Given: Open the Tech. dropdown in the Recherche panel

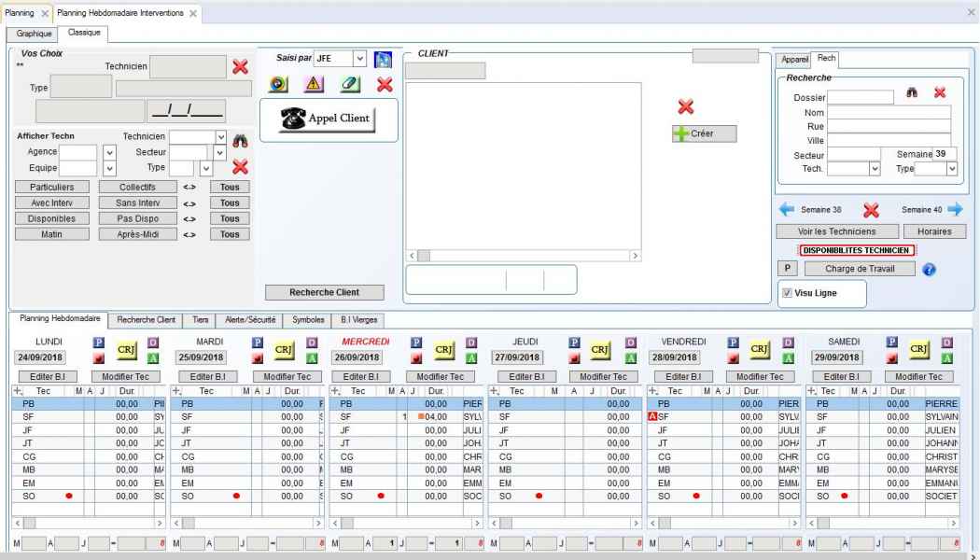Looking at the screenshot, I should (875, 169).
